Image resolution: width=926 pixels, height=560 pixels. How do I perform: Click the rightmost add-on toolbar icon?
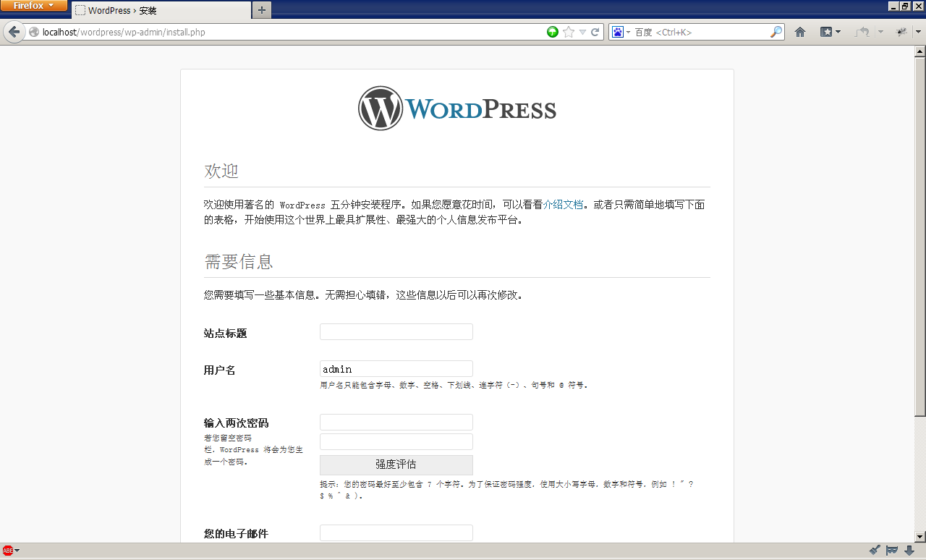pos(901,32)
